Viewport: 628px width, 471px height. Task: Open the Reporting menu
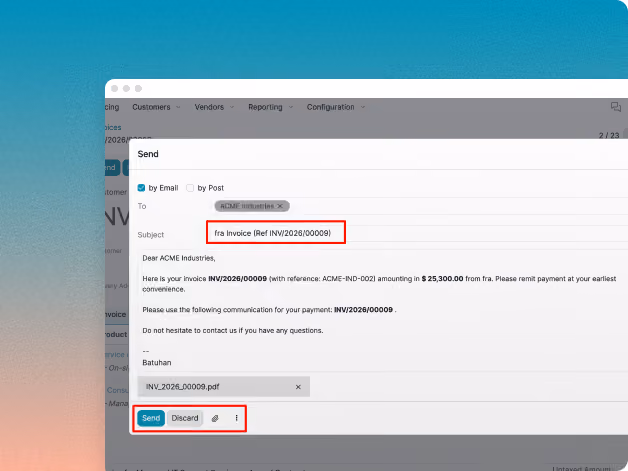270,107
